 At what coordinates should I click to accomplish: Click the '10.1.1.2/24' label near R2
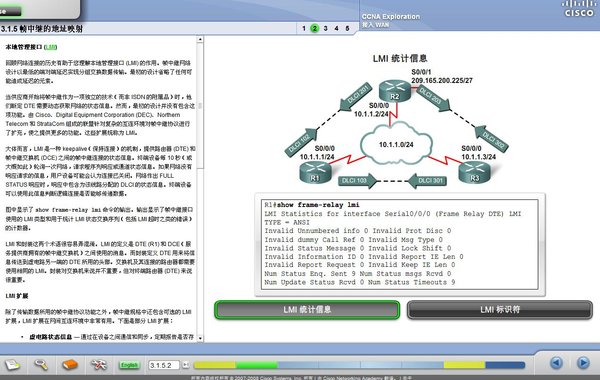point(371,114)
